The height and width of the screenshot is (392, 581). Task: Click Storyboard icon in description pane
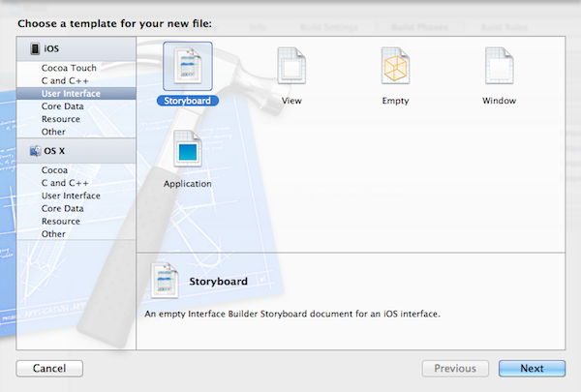coord(165,280)
